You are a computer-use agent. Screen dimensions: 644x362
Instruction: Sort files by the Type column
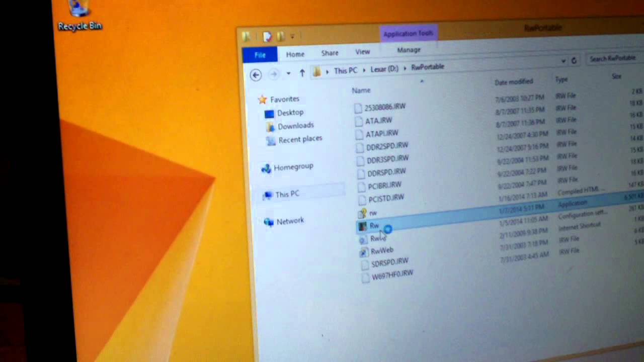[561, 79]
